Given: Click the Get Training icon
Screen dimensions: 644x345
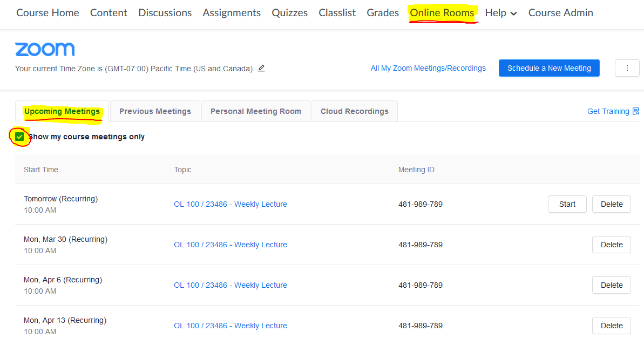Looking at the screenshot, I should point(635,111).
